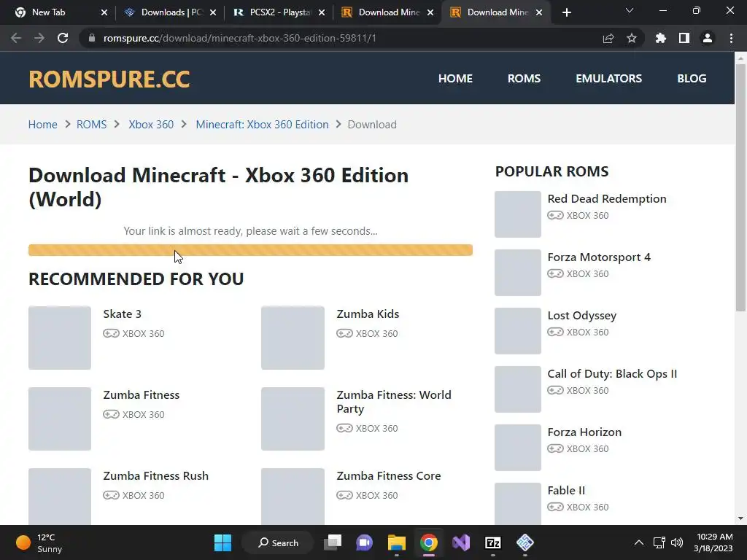Screen dimensions: 747x560
Task: Click Zumba Kids thumbnail image
Action: (x=293, y=338)
